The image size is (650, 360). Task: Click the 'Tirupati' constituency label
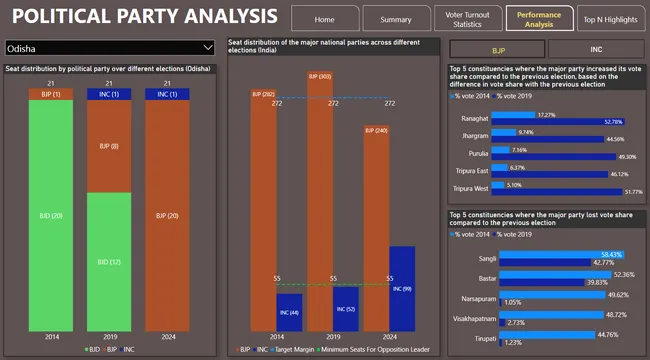pos(485,339)
